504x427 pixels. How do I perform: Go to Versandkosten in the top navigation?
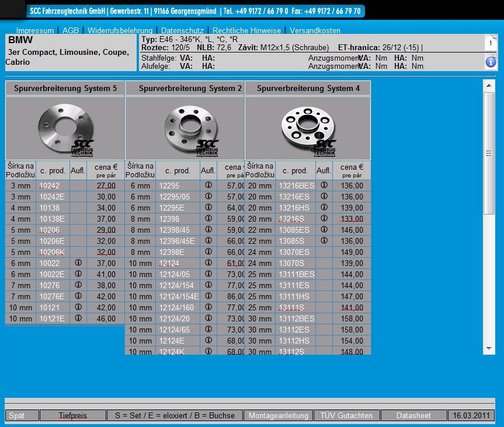coord(315,30)
